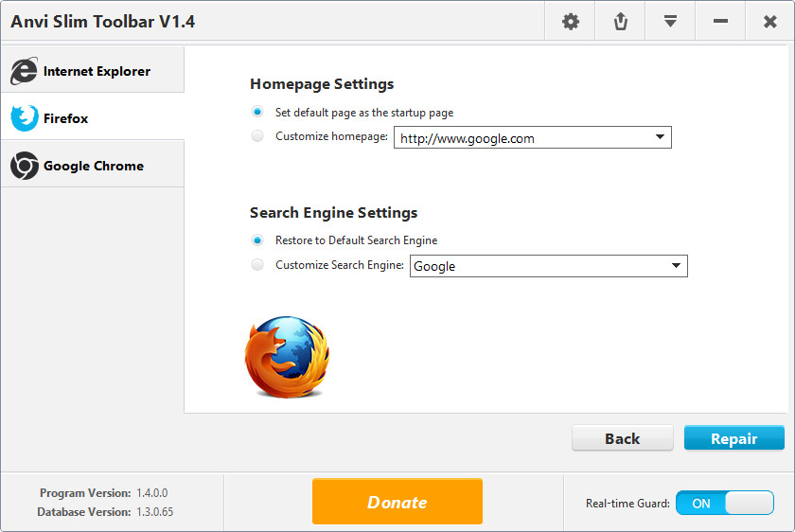795x532 pixels.
Task: Click the Database Version 1.3.0.65 text
Action: [105, 512]
